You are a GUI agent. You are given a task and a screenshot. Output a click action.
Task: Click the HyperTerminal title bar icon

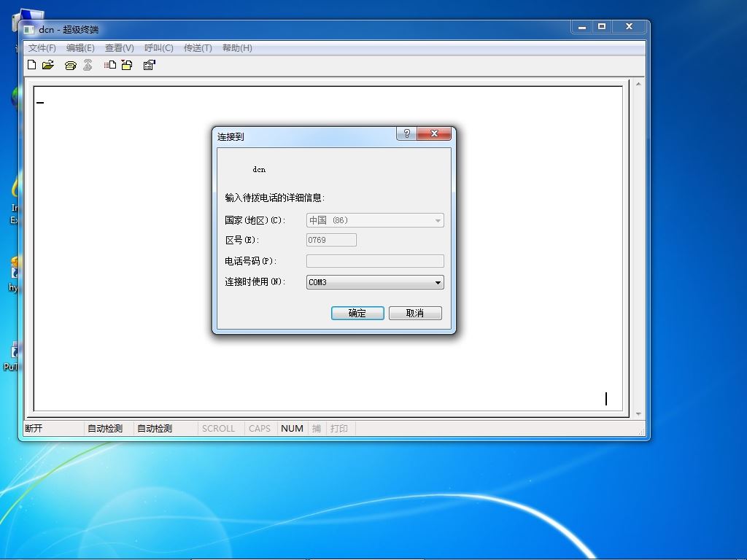point(29,29)
